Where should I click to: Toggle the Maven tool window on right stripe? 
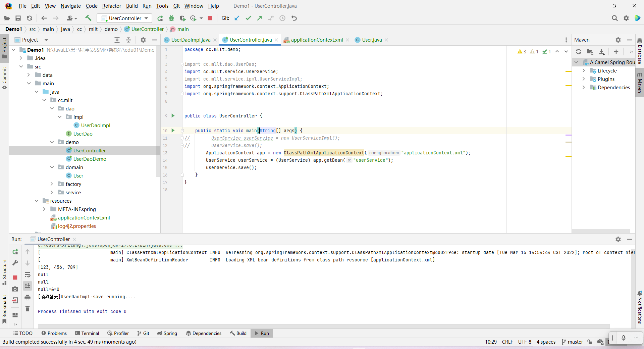point(640,83)
